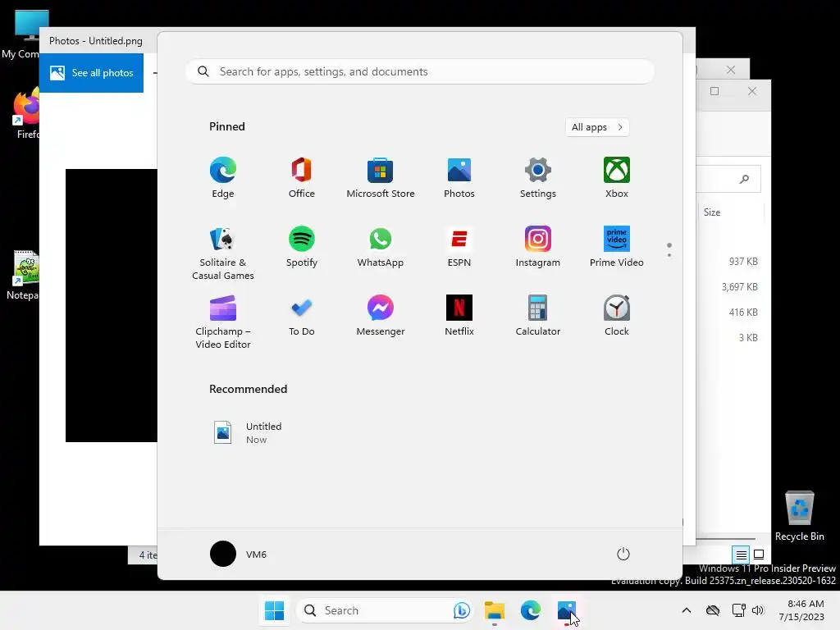Open the Messenger app
Image resolution: width=840 pixels, height=630 pixels.
point(381,316)
